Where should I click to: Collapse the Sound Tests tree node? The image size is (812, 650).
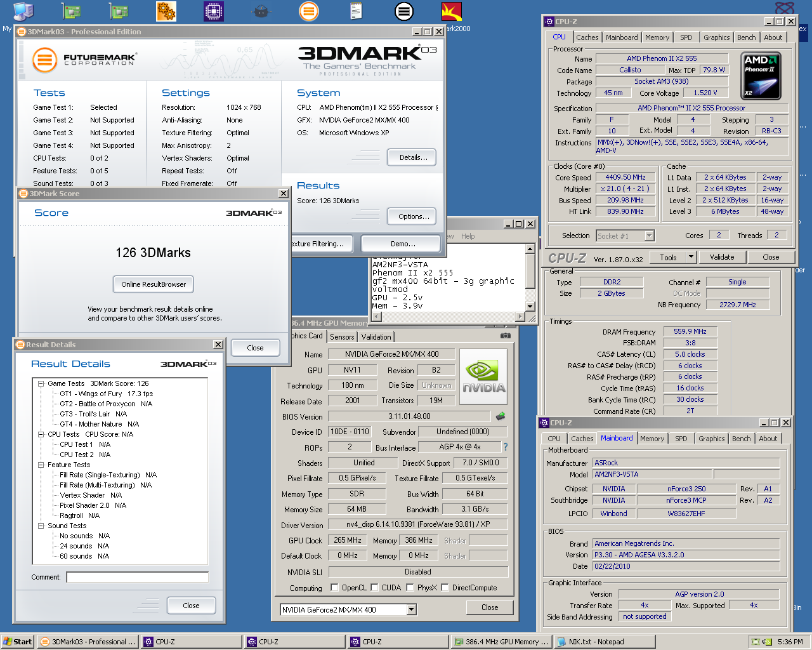(41, 526)
